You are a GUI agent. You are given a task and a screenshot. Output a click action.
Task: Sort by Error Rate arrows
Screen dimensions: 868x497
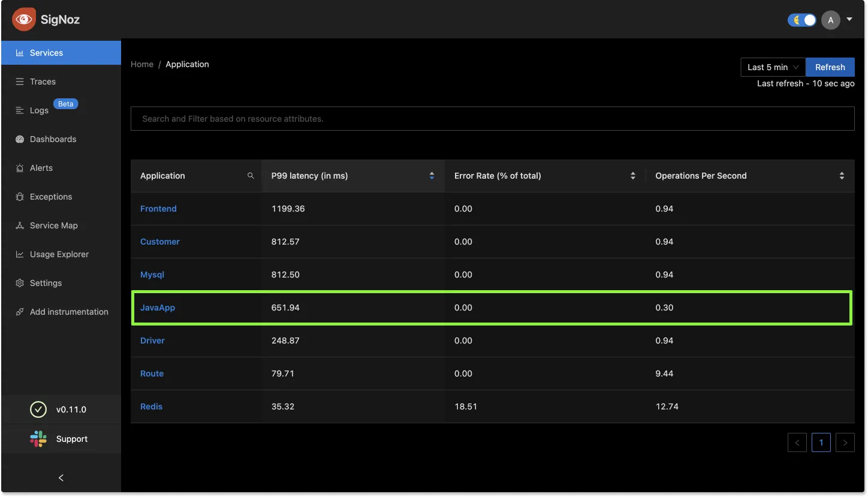(632, 176)
